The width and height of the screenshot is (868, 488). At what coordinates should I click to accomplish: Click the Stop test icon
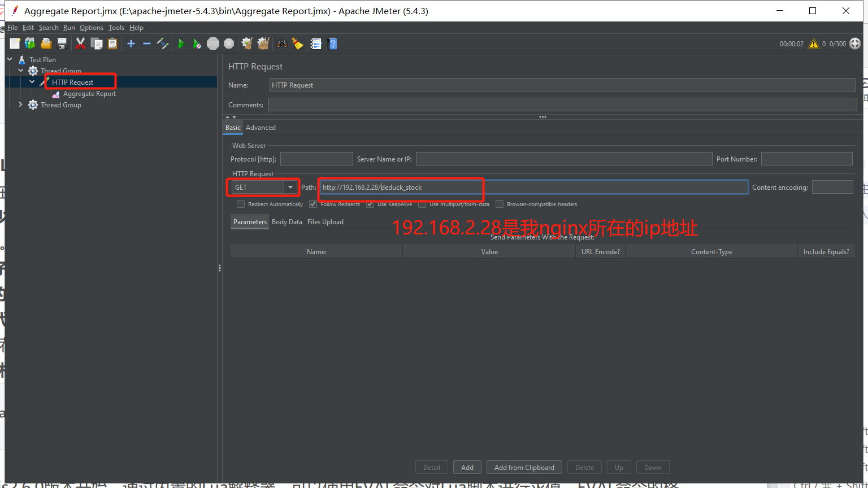click(x=213, y=43)
